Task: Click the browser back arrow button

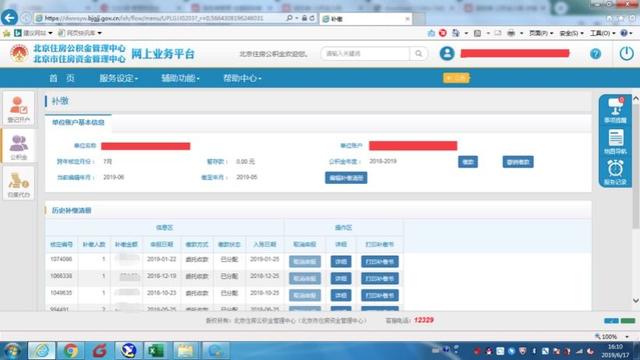Action: point(9,18)
